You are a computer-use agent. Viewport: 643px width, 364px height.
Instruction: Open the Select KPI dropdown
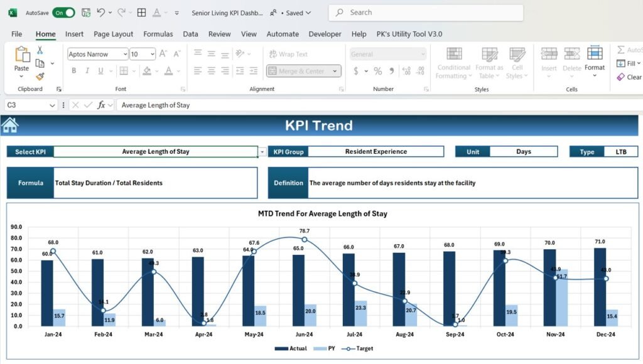pos(262,151)
